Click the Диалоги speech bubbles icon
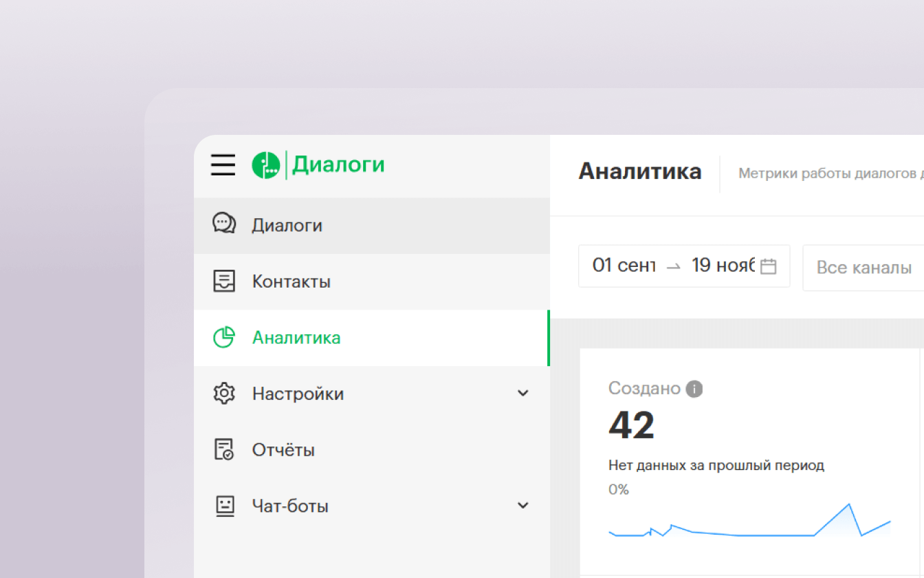The height and width of the screenshot is (578, 924). (224, 224)
